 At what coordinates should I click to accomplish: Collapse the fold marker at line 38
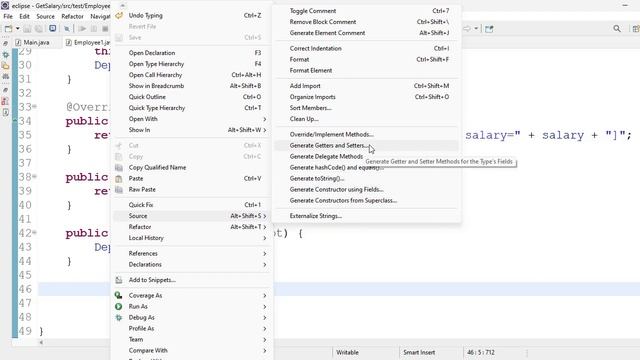pos(35,177)
